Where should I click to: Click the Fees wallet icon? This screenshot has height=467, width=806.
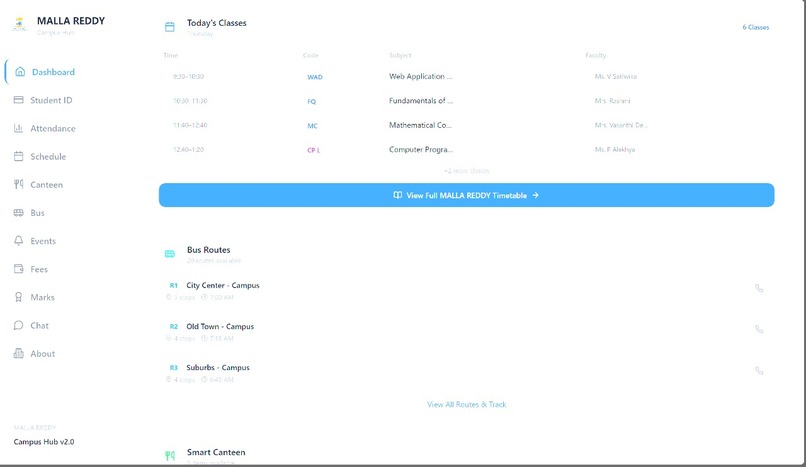click(x=19, y=269)
